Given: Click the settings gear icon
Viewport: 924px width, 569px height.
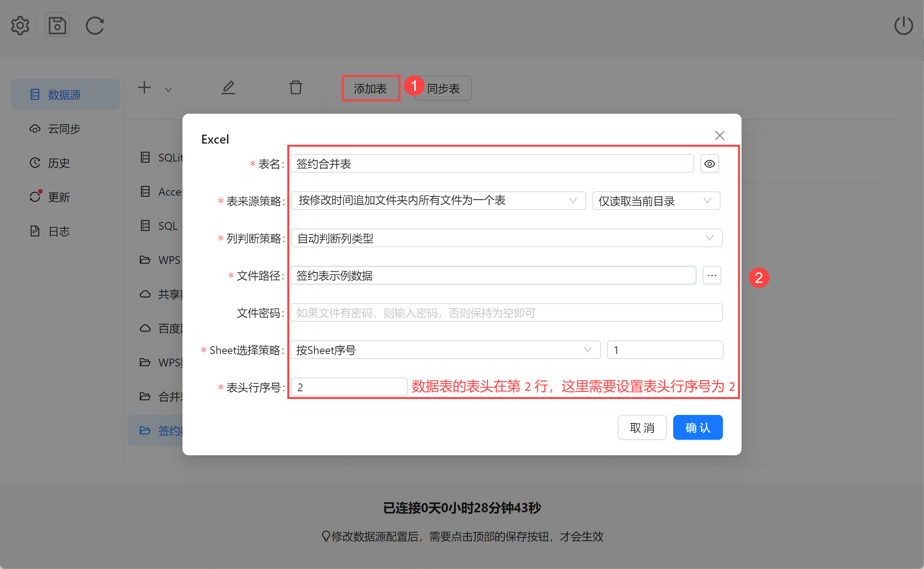Looking at the screenshot, I should click(x=20, y=26).
